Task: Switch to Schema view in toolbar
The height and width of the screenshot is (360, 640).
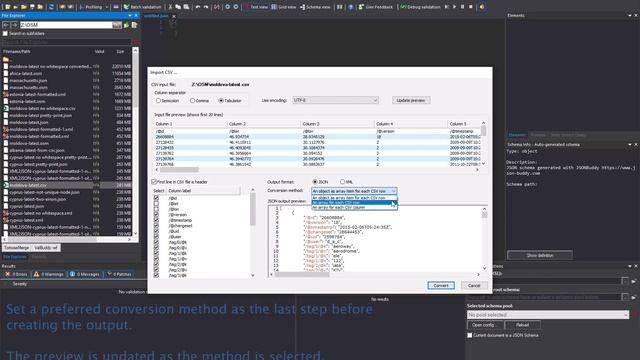Action: [315, 7]
